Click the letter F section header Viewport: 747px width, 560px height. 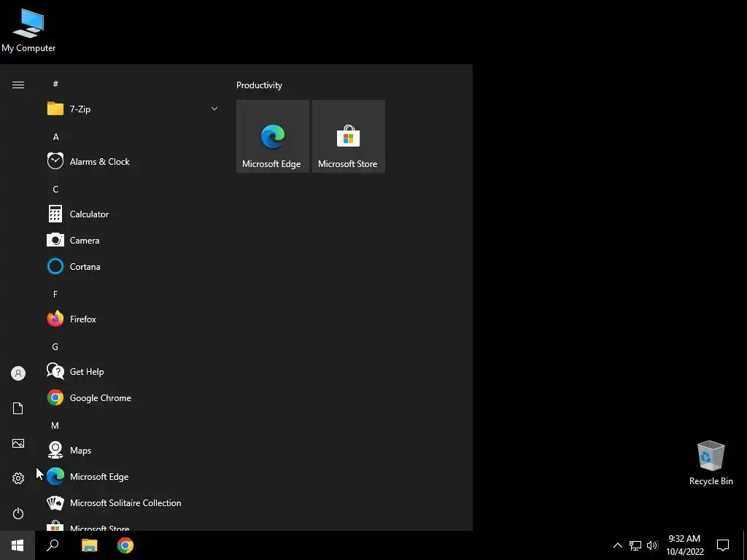click(55, 295)
